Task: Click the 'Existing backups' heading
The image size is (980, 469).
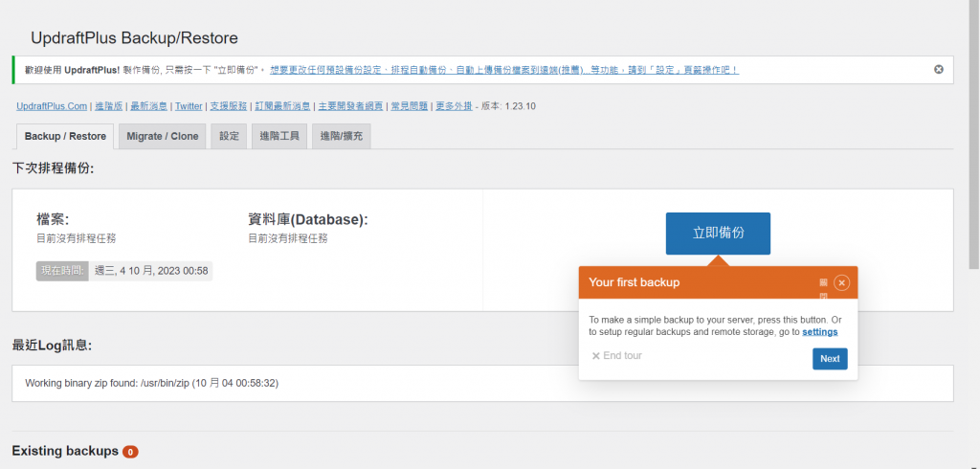Action: tap(65, 451)
